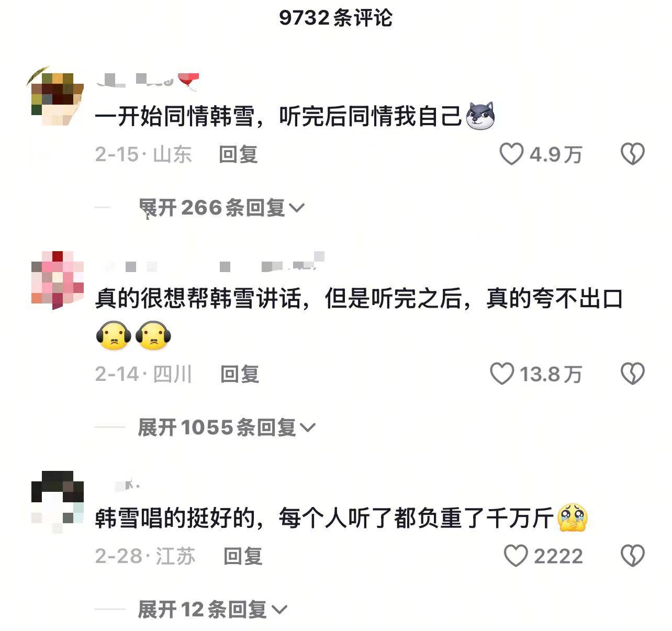Dislike the Shandong comment via broken heart

[632, 154]
